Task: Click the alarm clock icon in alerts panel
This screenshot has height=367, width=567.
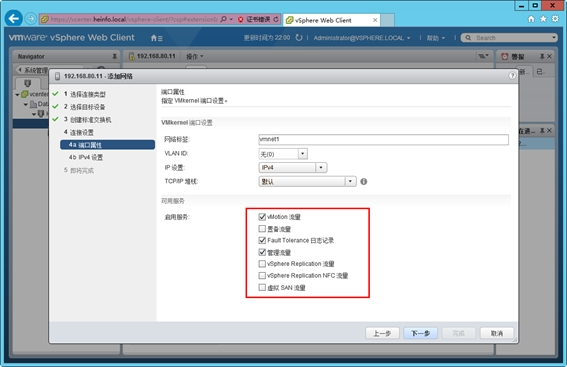Action: (504, 56)
